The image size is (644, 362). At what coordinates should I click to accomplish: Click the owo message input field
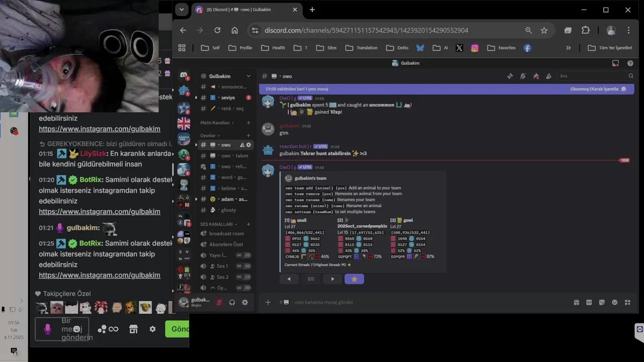(423, 302)
